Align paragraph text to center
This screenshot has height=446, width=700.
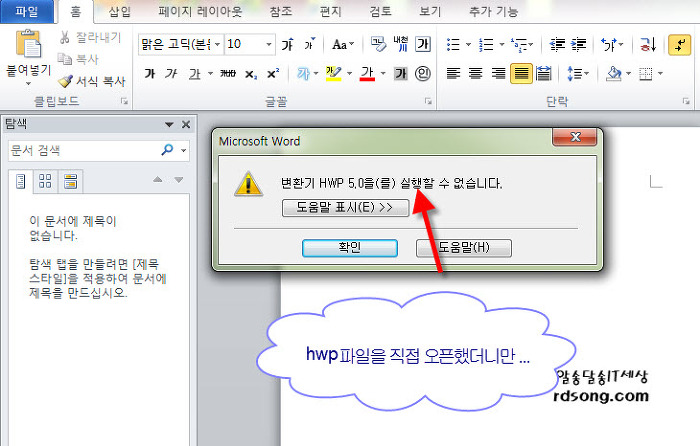(476, 73)
